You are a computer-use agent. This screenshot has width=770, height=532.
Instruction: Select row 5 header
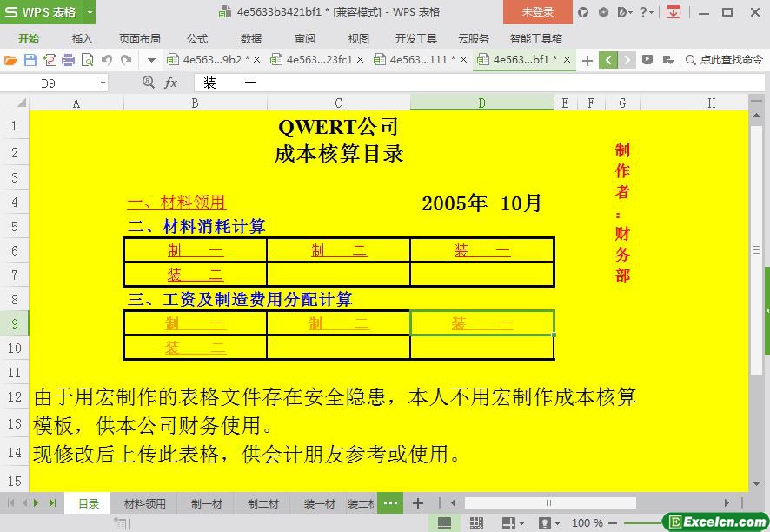(x=14, y=227)
